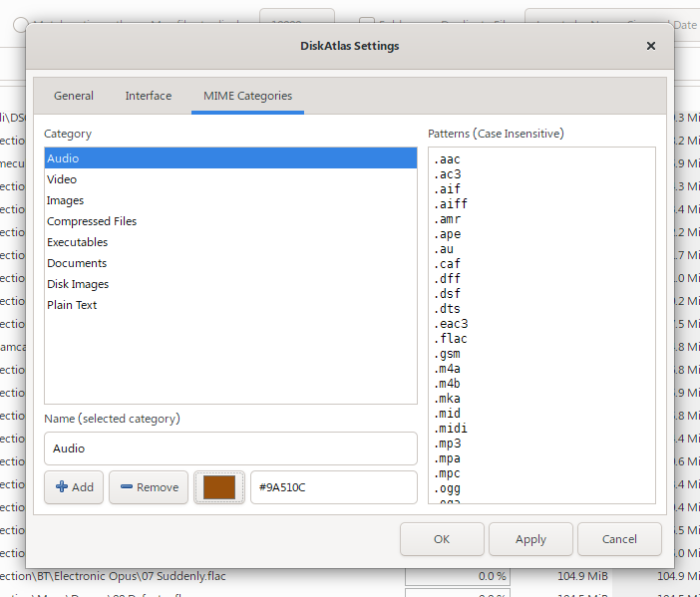Select the Plain Text category
Viewport: 700px width, 597px height.
(x=230, y=305)
